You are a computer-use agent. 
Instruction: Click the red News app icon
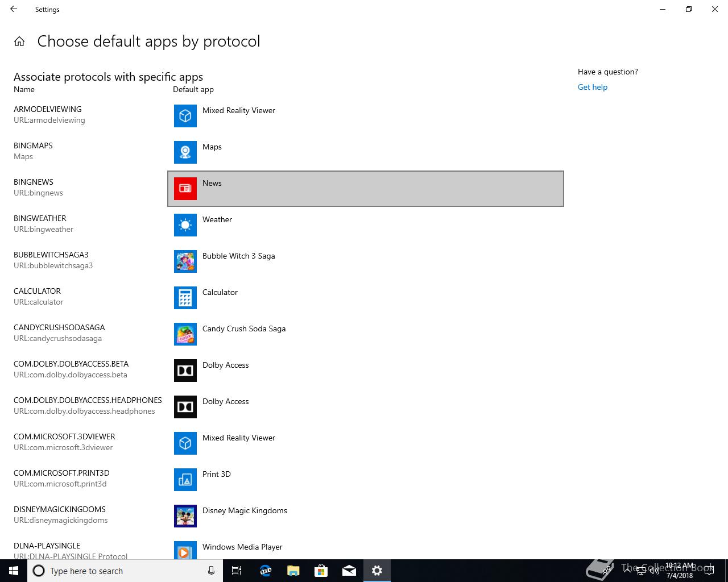click(185, 189)
